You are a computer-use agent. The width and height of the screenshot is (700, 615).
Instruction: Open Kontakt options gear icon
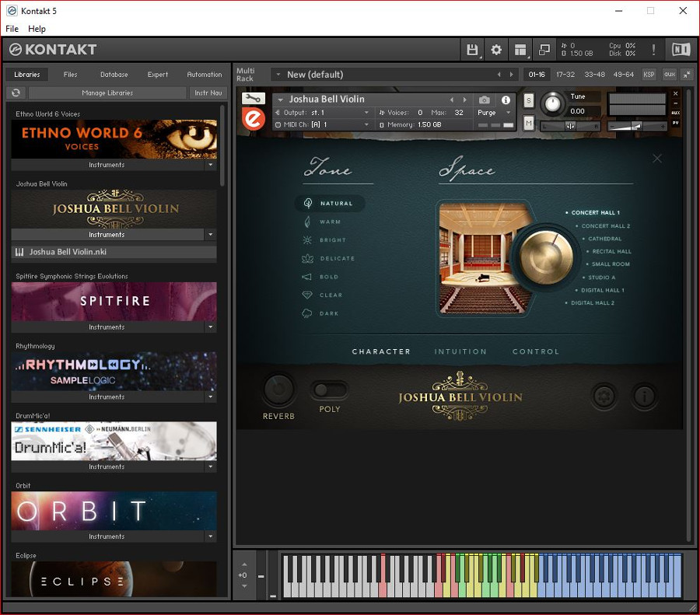pyautogui.click(x=496, y=50)
